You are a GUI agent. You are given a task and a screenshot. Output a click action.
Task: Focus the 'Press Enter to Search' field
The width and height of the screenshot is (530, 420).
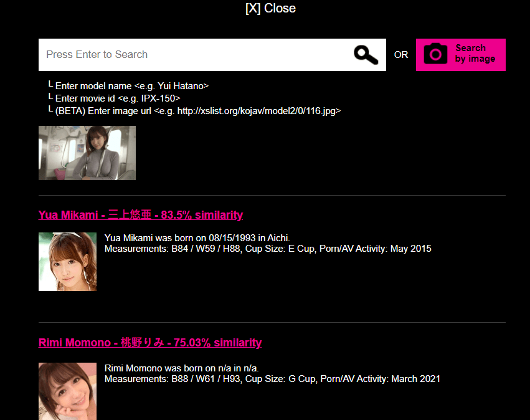[193, 55]
